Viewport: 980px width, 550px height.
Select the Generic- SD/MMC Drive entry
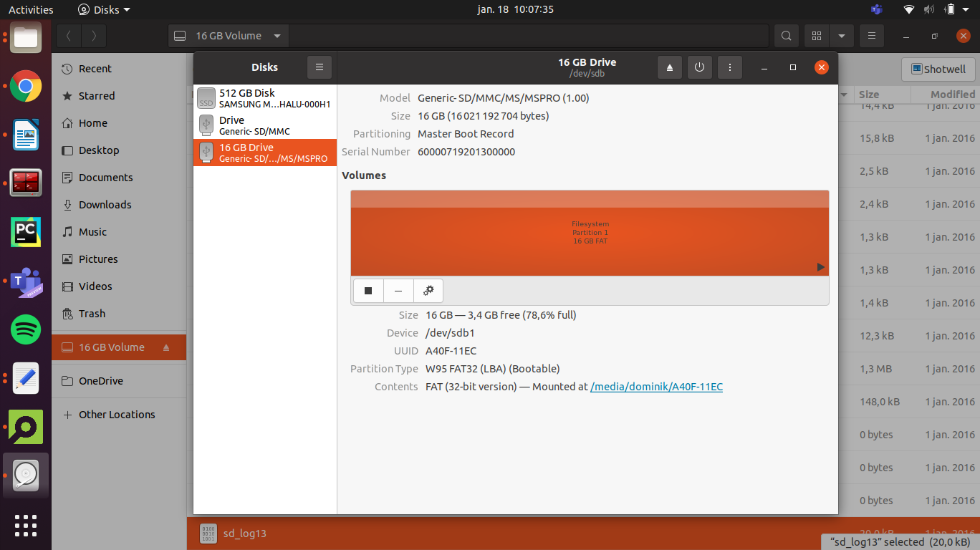tap(264, 125)
